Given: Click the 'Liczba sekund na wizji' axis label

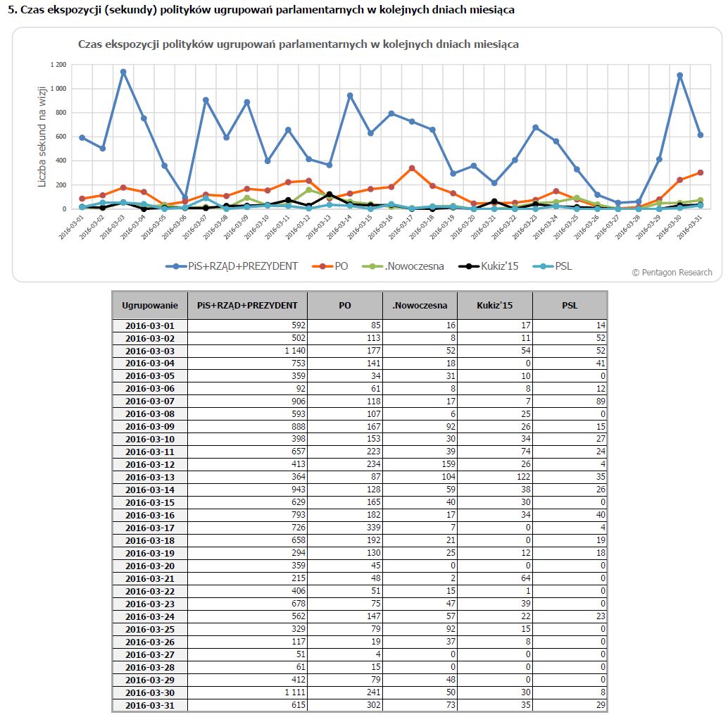Looking at the screenshot, I should pos(42,137).
